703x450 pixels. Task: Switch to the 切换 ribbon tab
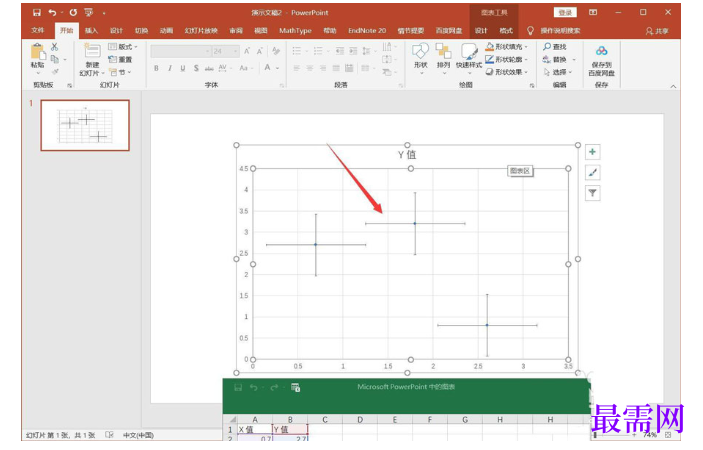pyautogui.click(x=141, y=30)
